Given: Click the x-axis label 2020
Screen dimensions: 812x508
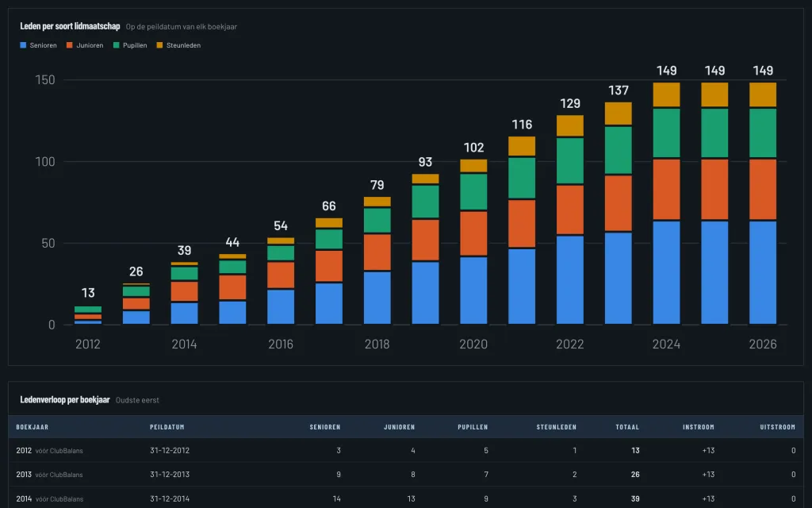Looking at the screenshot, I should [x=473, y=344].
